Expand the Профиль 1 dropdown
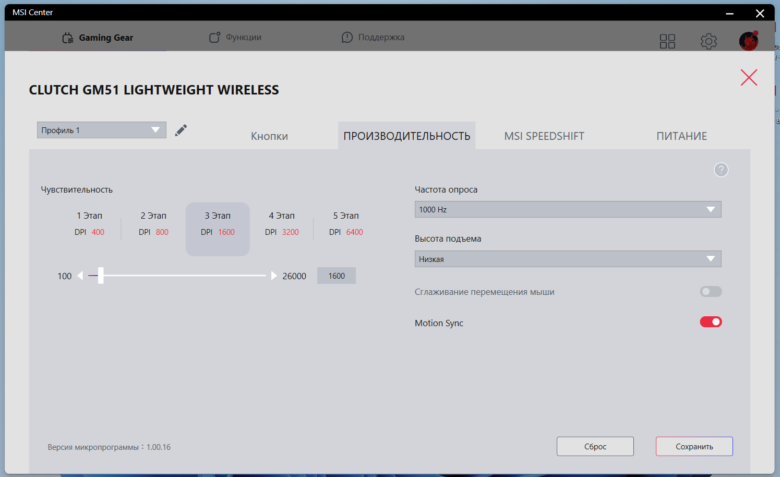The height and width of the screenshot is (477, 780). pos(101,130)
